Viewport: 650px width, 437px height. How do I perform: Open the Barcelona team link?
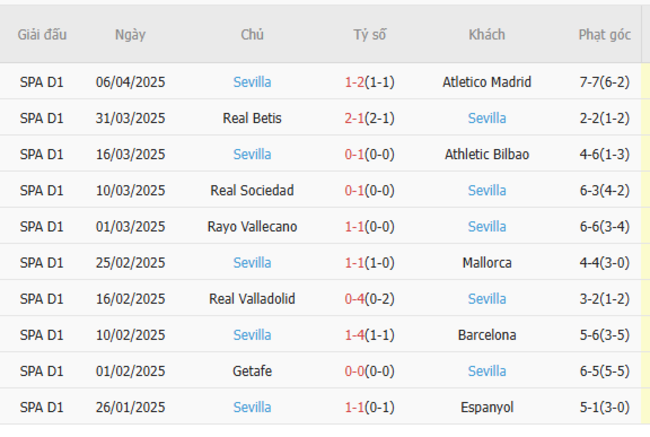click(x=486, y=334)
